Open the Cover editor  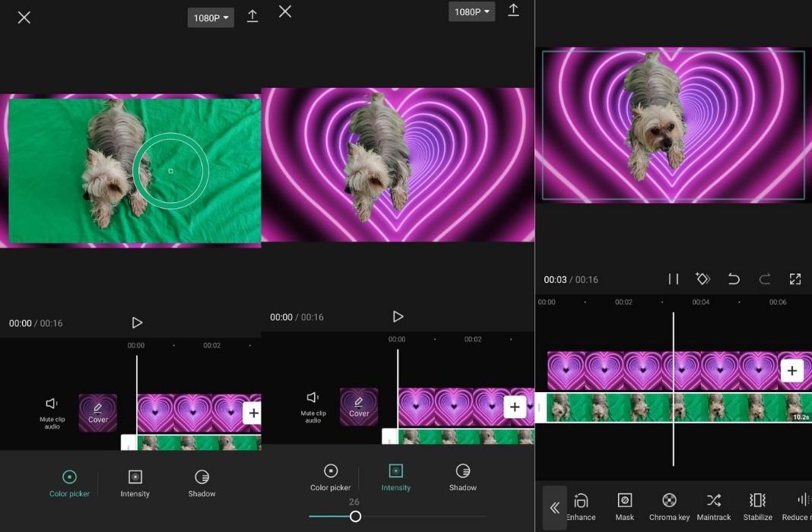coord(359,407)
